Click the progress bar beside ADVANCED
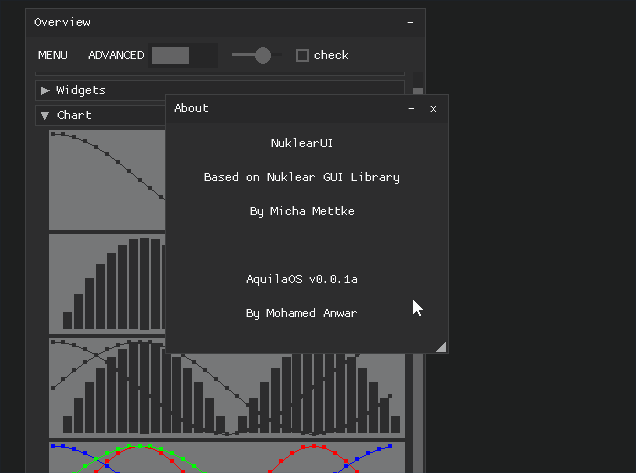The image size is (636, 473). (x=183, y=55)
